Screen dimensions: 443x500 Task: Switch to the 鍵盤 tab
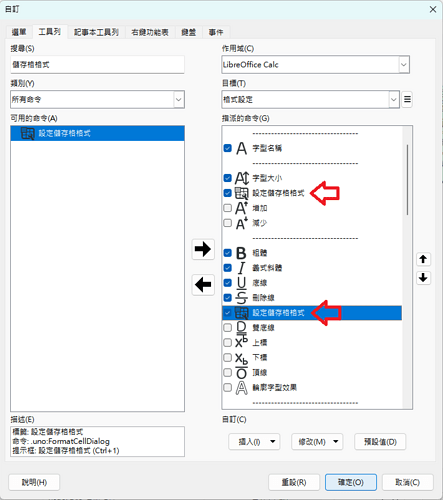tap(189, 32)
